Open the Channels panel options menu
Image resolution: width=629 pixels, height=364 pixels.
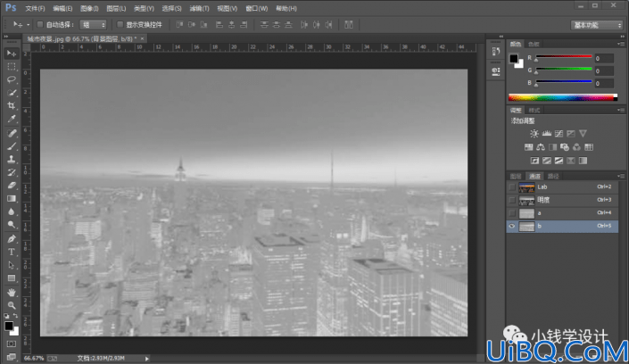pos(621,176)
